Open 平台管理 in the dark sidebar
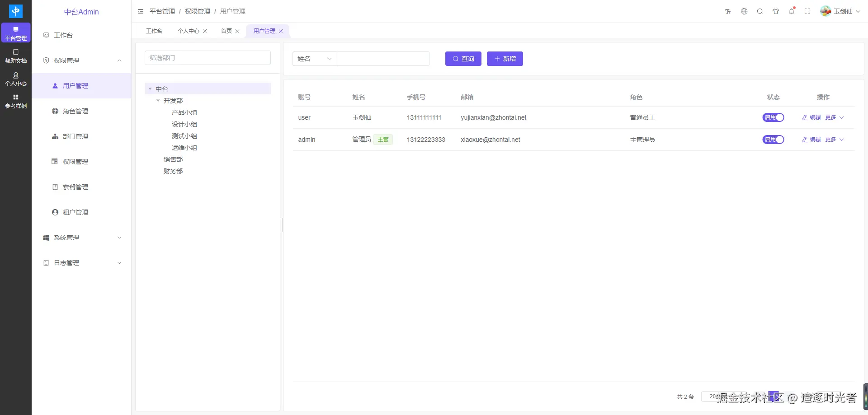The height and width of the screenshot is (415, 868). tap(16, 33)
